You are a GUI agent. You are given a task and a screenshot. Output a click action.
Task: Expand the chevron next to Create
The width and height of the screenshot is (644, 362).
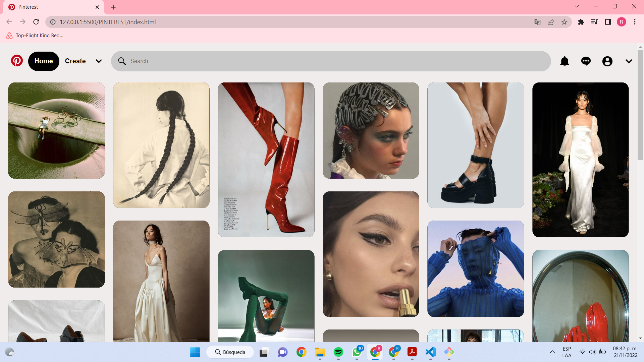click(99, 61)
